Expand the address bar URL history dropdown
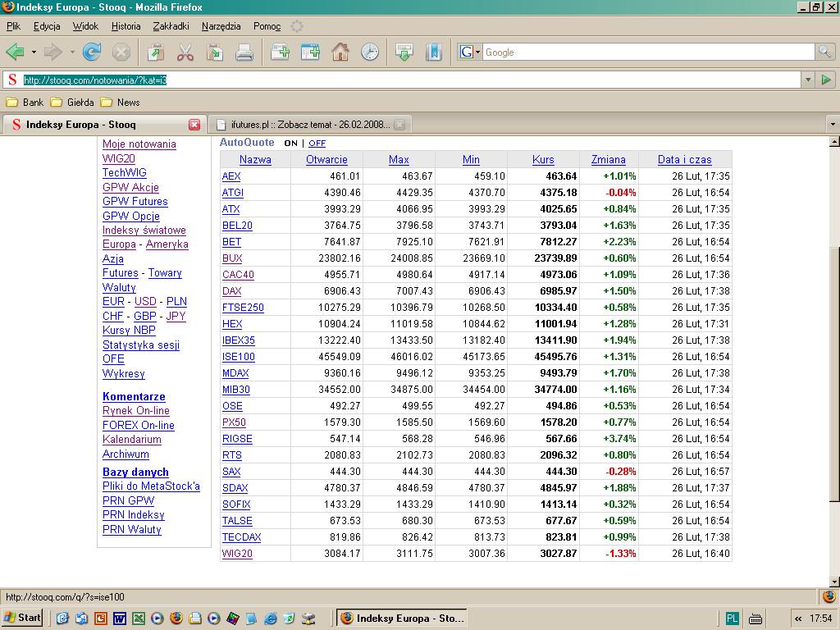This screenshot has width=840, height=630. click(808, 80)
